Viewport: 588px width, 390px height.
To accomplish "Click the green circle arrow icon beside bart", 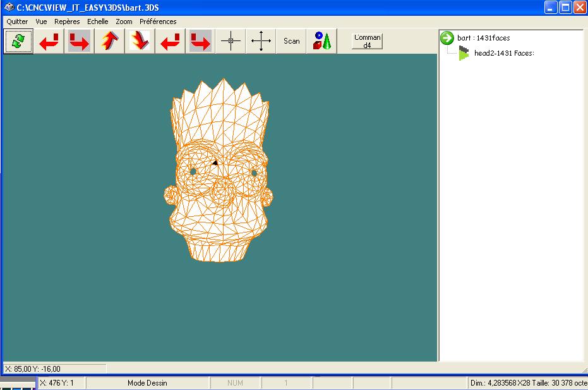I will [x=447, y=37].
